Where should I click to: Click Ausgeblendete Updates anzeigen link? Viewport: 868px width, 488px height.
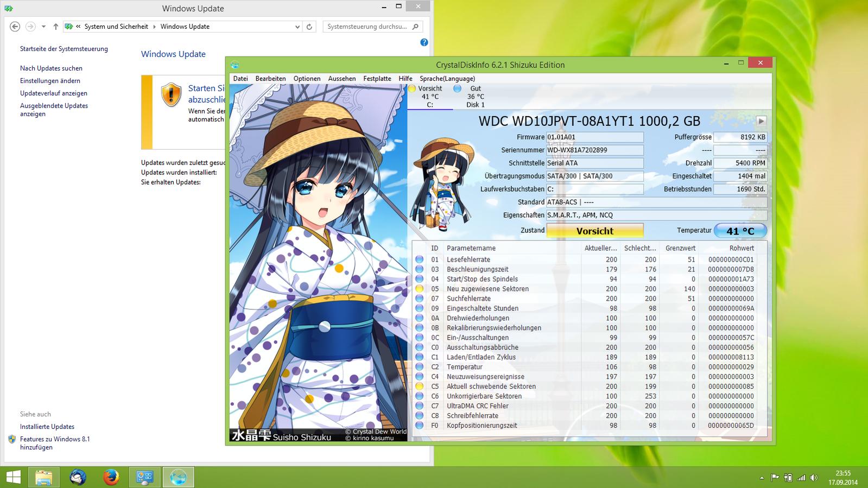click(54, 110)
